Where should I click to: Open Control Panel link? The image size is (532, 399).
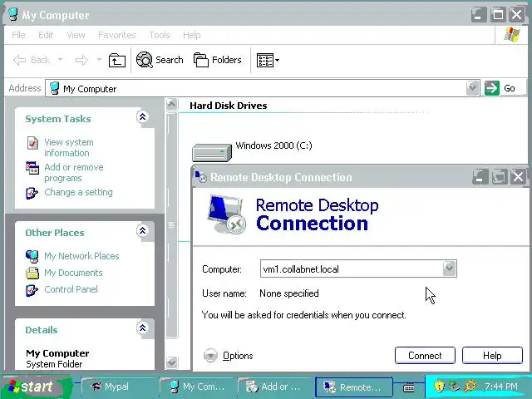tap(71, 289)
